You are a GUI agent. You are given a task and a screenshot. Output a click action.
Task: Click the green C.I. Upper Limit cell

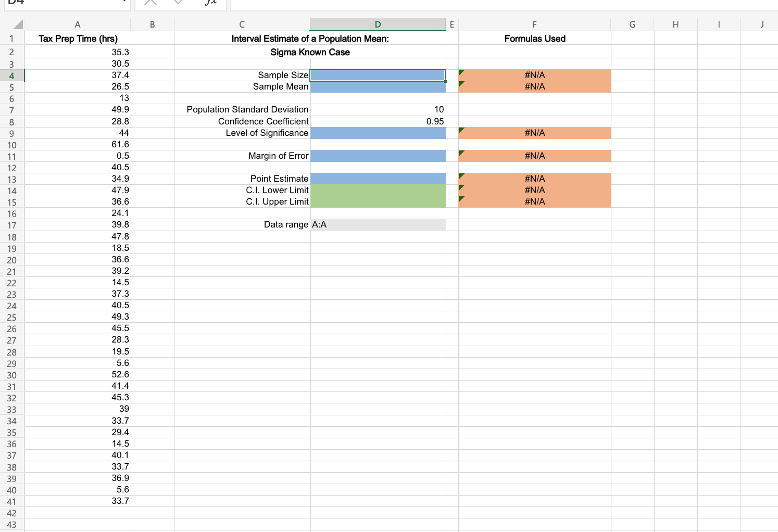tap(378, 201)
